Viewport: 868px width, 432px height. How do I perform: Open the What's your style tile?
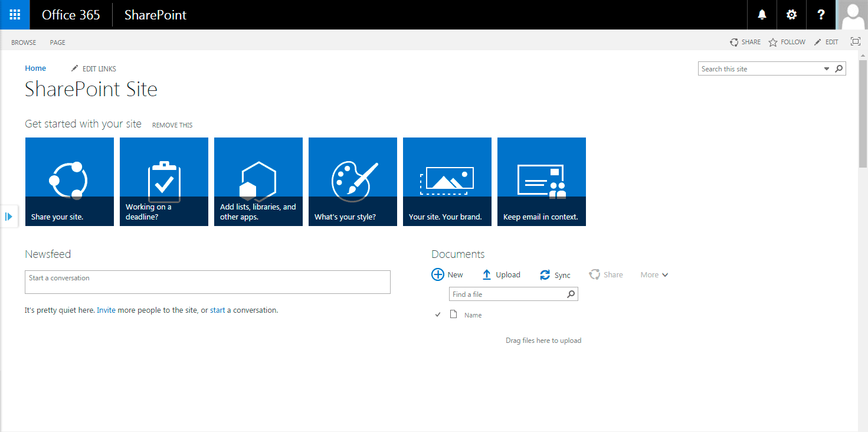353,182
